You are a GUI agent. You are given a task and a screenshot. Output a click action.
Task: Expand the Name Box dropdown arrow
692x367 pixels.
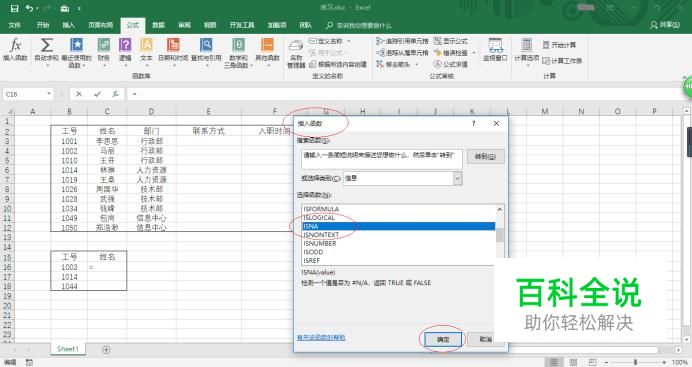[49, 94]
